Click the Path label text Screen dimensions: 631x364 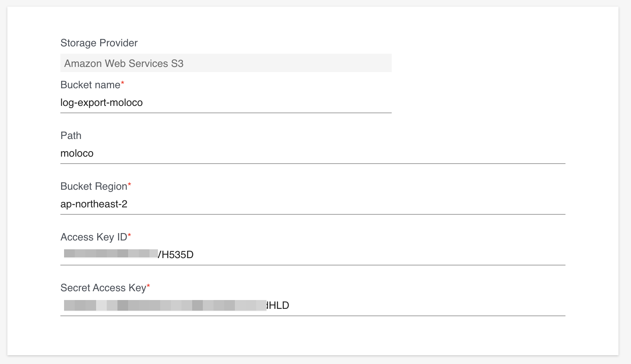[x=71, y=136]
